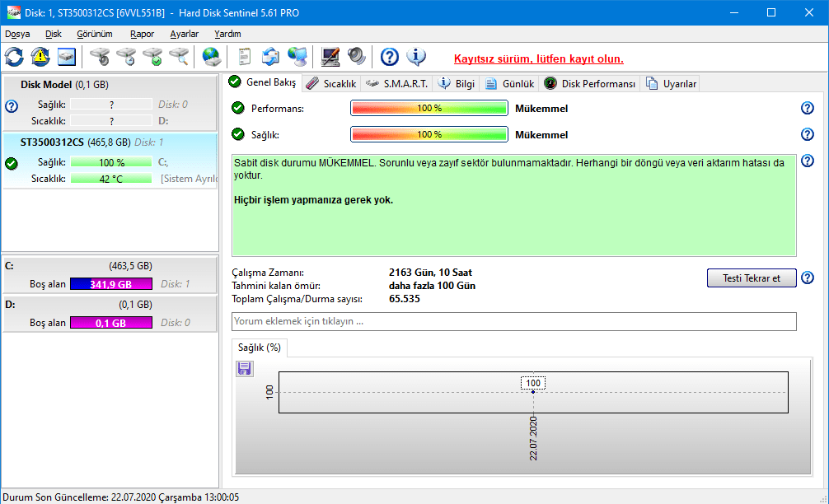Click the info speech bubble toolbar icon
829x504 pixels.
[416, 57]
